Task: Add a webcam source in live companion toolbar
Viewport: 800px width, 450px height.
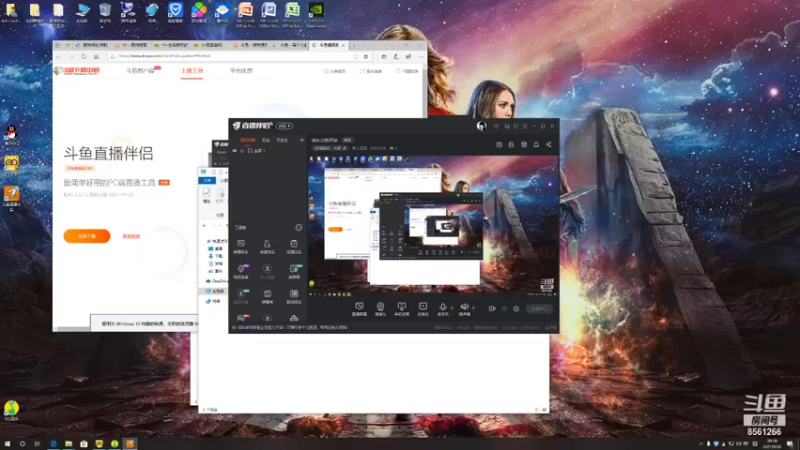Action: tap(380, 309)
